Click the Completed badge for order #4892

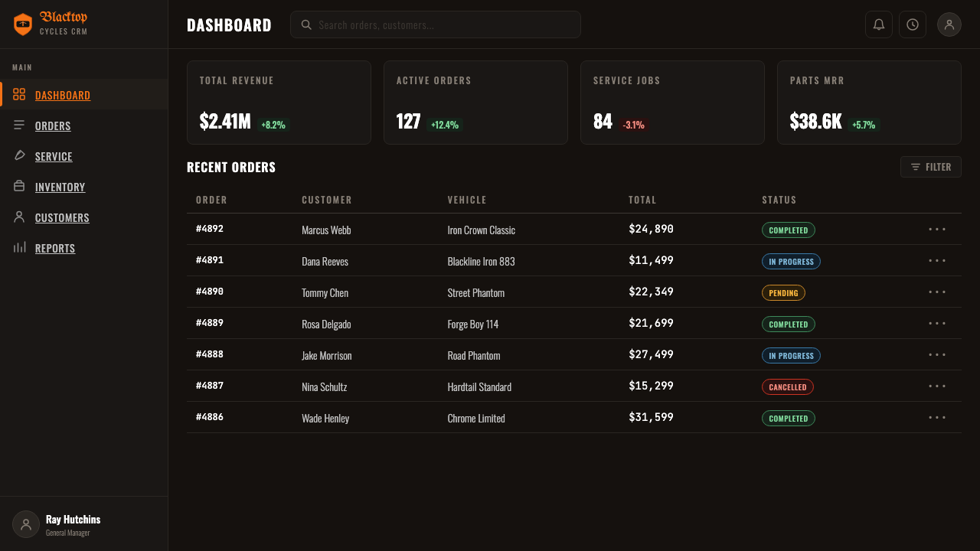[789, 230]
